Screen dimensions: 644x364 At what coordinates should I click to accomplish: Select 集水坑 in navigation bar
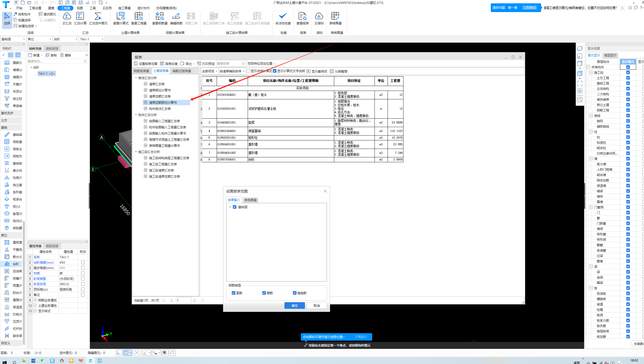pos(13,170)
